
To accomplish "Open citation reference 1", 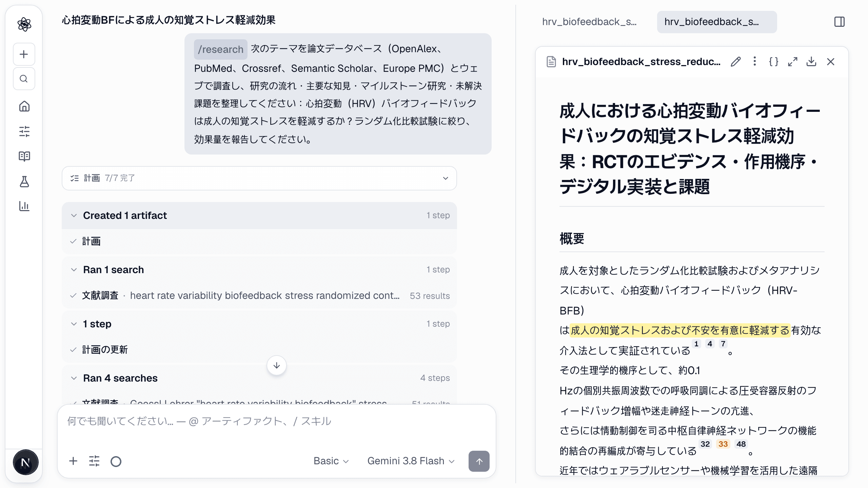I will (x=696, y=344).
